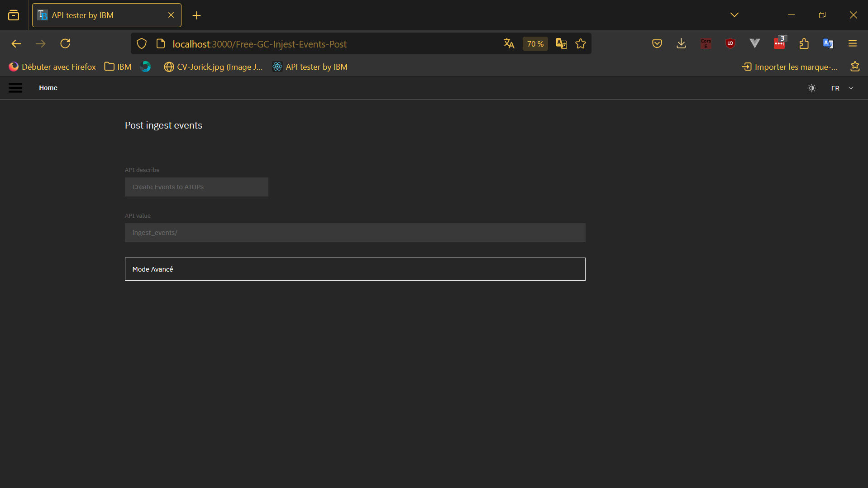868x488 pixels.
Task: Toggle the shield tracking protection
Action: click(x=142, y=43)
